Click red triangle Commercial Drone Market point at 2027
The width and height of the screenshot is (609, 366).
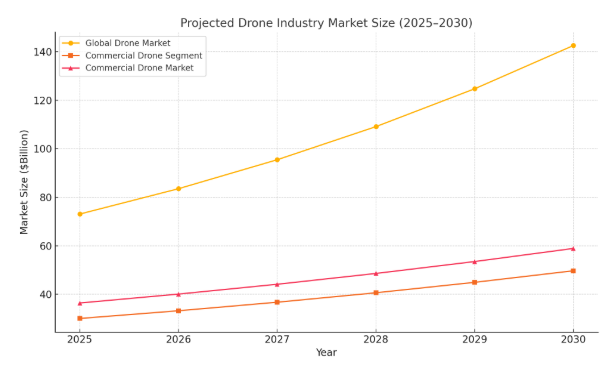pos(277,284)
